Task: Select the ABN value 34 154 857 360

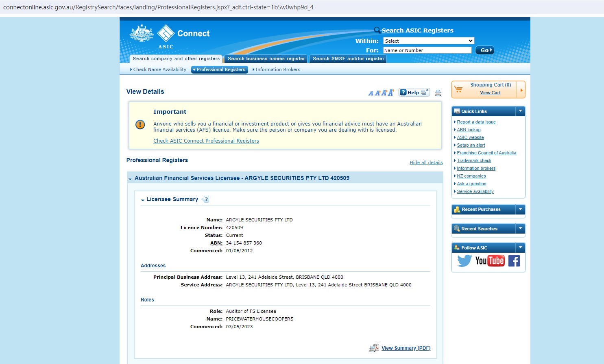Action: pos(244,243)
